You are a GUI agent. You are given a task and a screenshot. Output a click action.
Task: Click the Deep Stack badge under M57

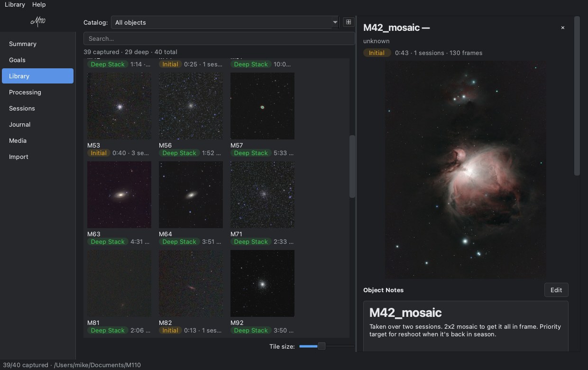(251, 153)
